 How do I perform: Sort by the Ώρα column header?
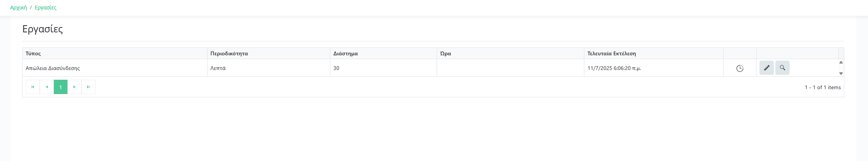click(445, 53)
